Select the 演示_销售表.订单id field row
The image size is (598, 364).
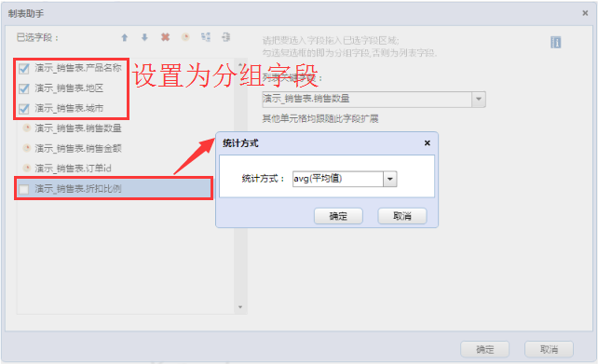pyautogui.click(x=125, y=169)
